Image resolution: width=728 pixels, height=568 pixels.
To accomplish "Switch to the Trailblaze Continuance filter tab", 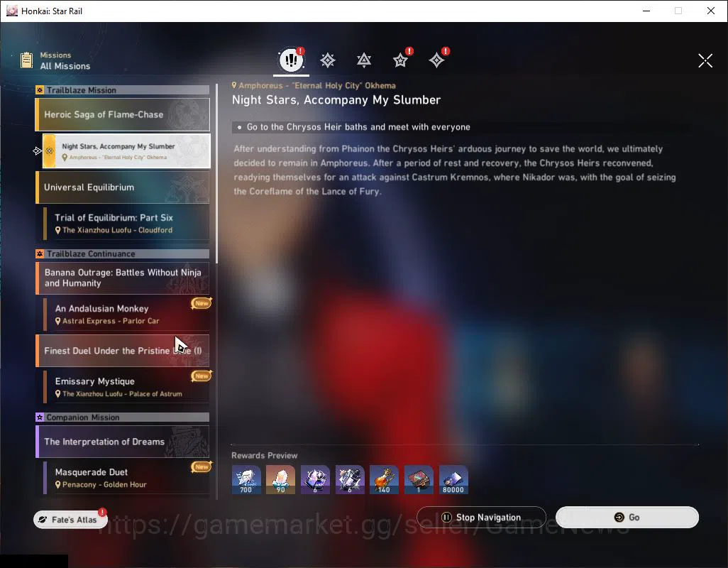I will click(x=364, y=60).
